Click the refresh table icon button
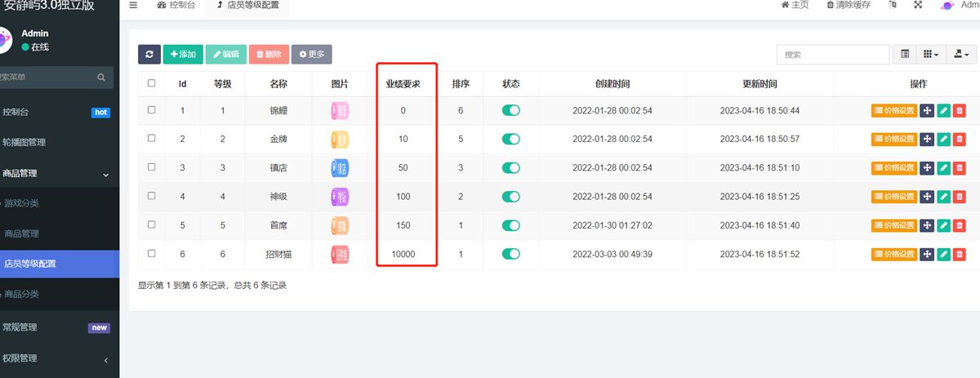980x378 pixels. [149, 55]
